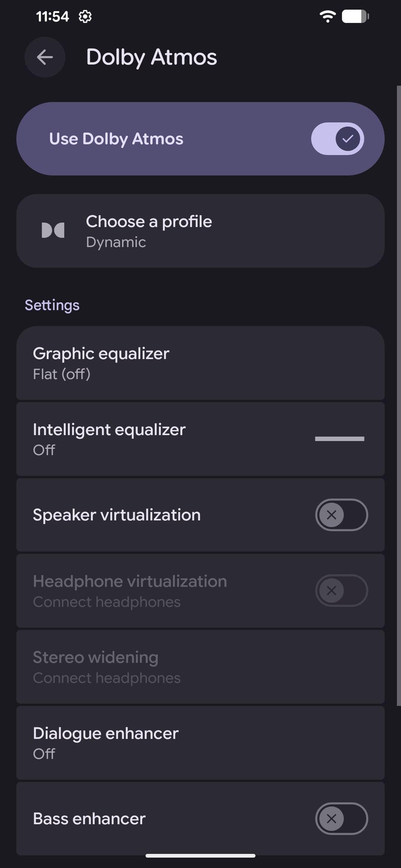Tap the Bass enhancer label
The image size is (401, 868).
[89, 819]
